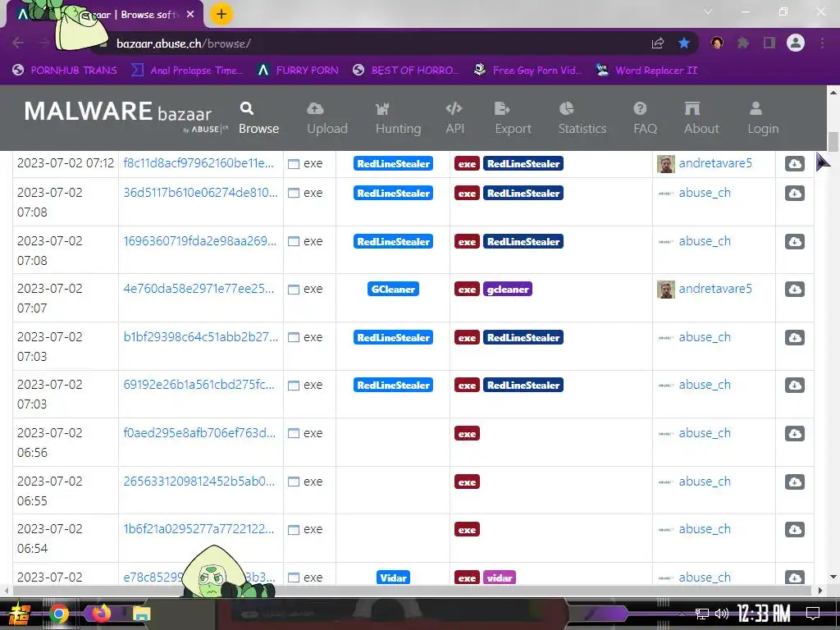Open abuse_ch reporter in 06:54 row
Viewport: 840px width, 630px height.
[705, 529]
